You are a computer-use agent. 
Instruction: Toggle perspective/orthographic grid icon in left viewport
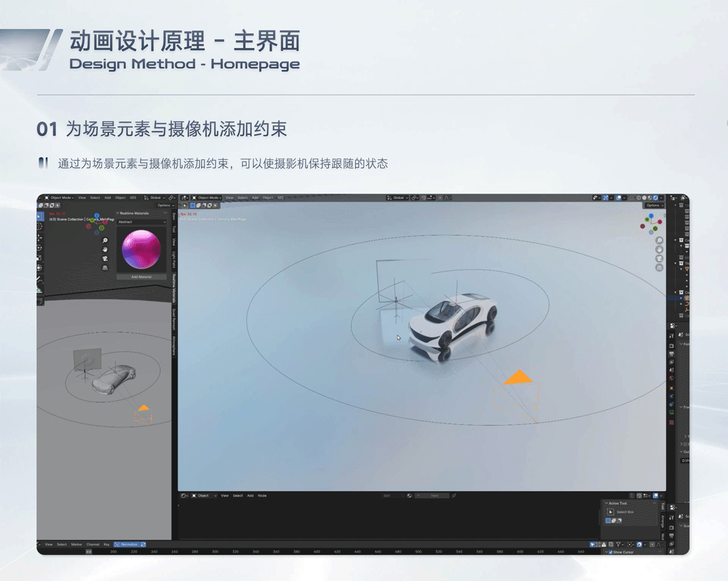click(x=105, y=267)
